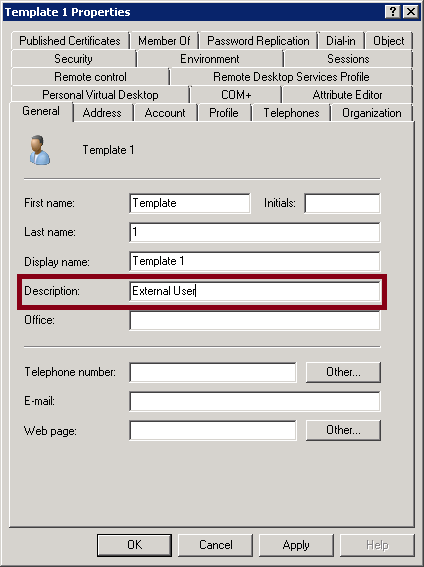
Task: Click the Telephone number label
Action: pyautogui.click(x=70, y=372)
